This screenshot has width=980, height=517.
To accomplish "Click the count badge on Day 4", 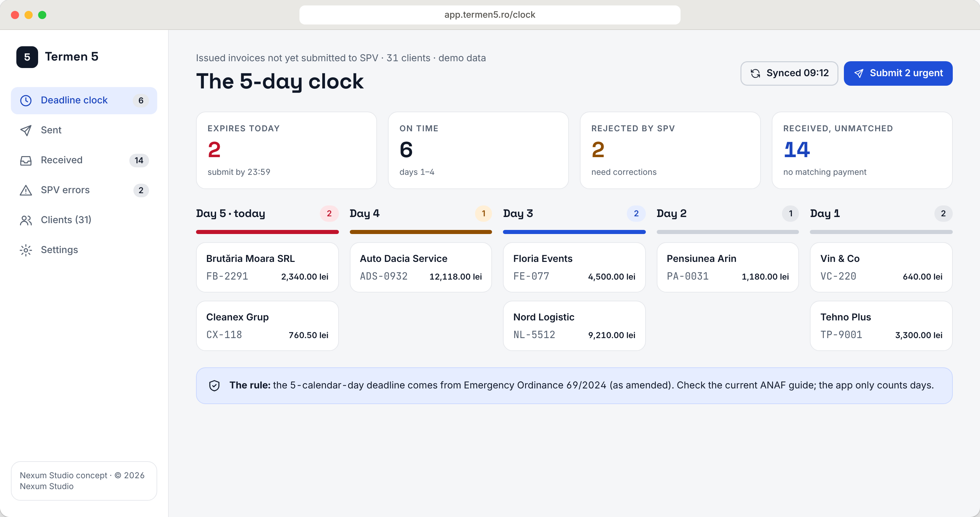I will [483, 214].
